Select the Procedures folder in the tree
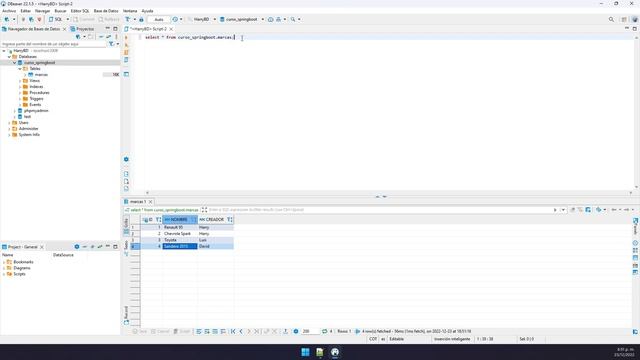 point(39,93)
